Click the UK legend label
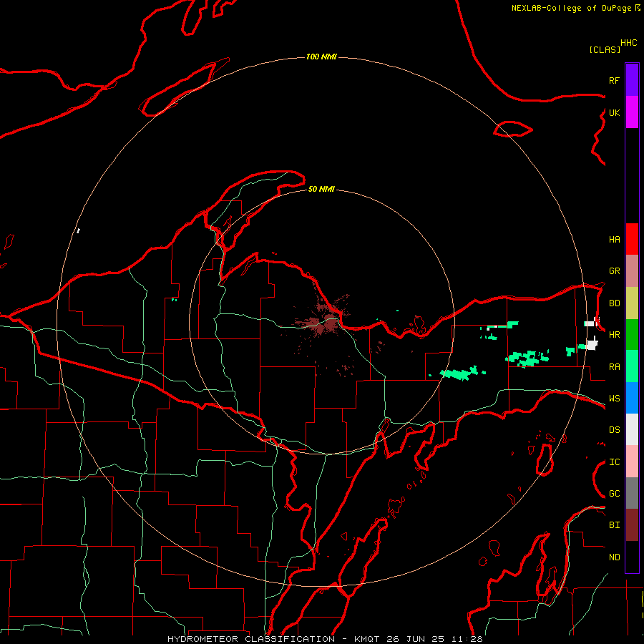This screenshot has width=644, height=644. coord(614,112)
